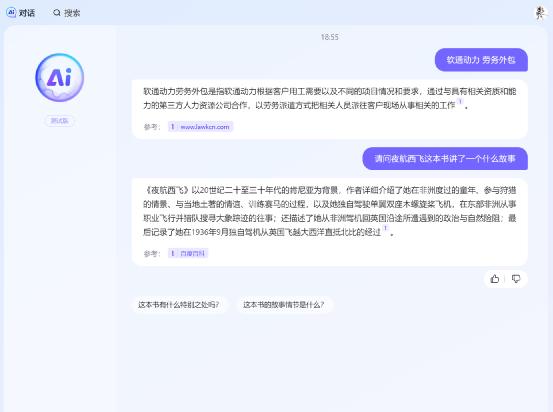The width and height of the screenshot is (553, 412).
Task: Click the 软通动力 劳务外包 user message
Action: pyautogui.click(x=481, y=60)
